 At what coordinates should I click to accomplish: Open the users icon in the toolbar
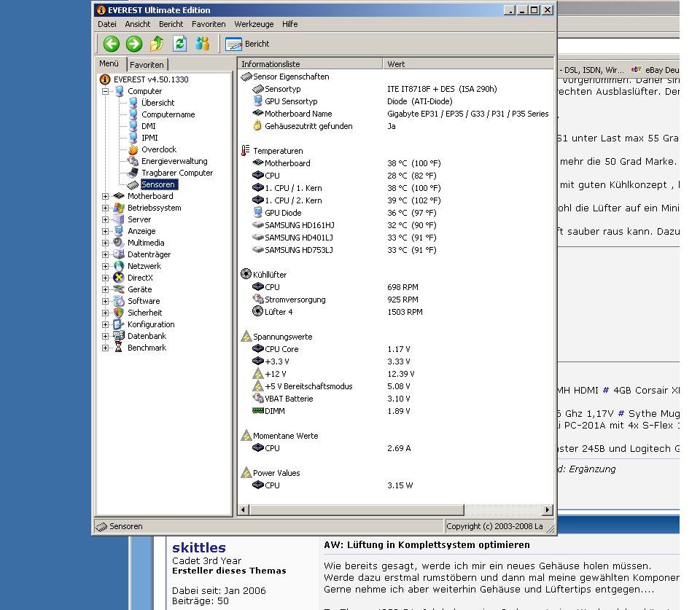(x=202, y=43)
